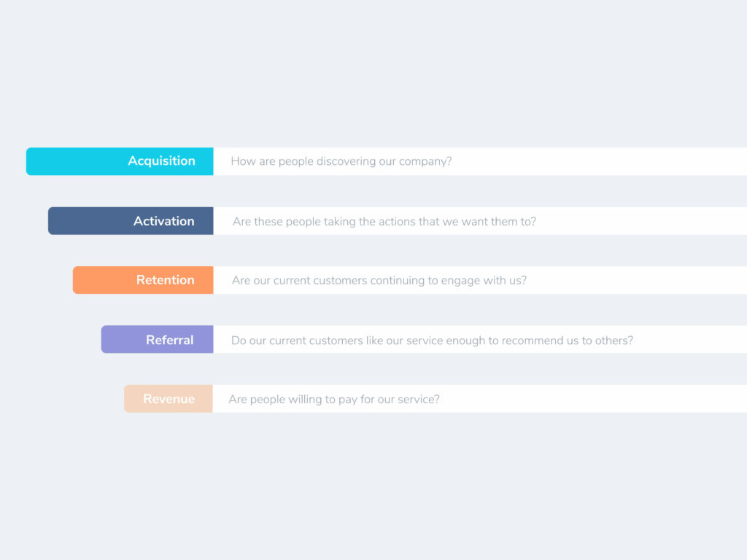Click the word Acquisition
Viewport: 747px width, 560px height.
pos(161,161)
